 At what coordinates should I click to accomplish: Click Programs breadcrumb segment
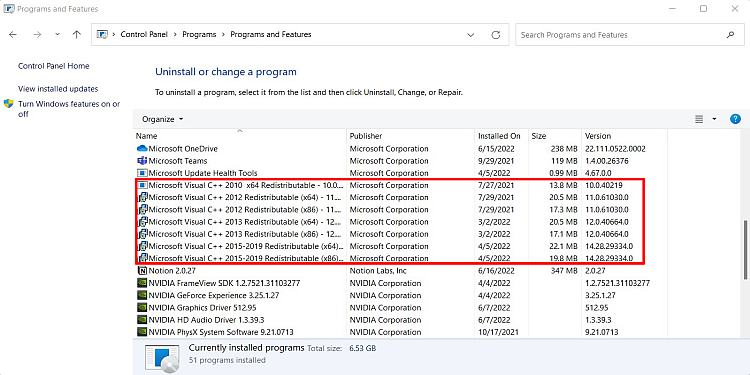[199, 34]
